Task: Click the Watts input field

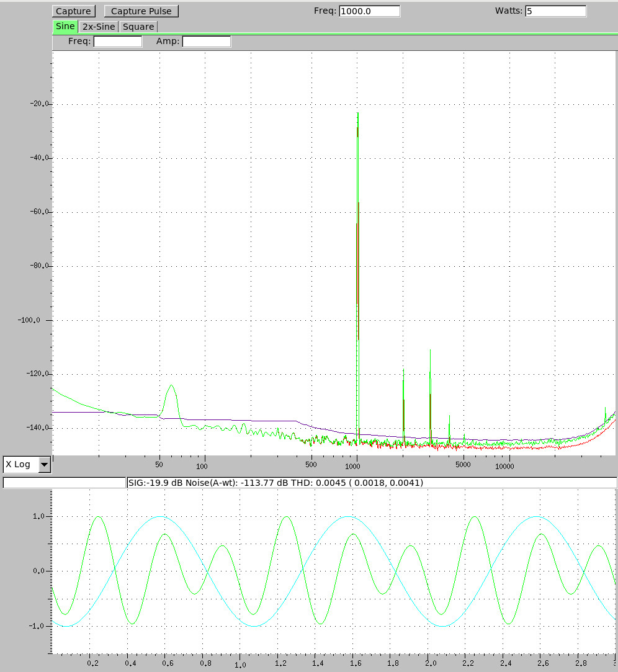Action: pyautogui.click(x=555, y=11)
